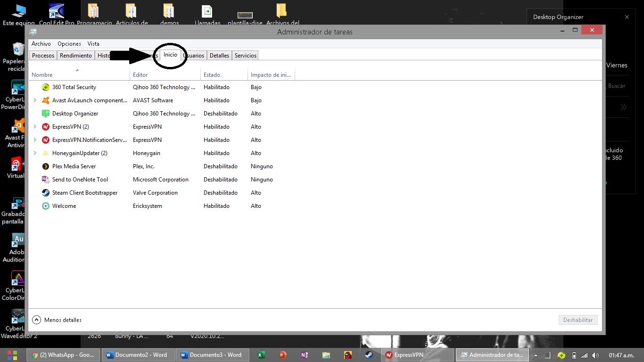Expand the ExpressVPN.NotificationServ entry
Image resolution: width=644 pixels, height=362 pixels.
(35, 140)
